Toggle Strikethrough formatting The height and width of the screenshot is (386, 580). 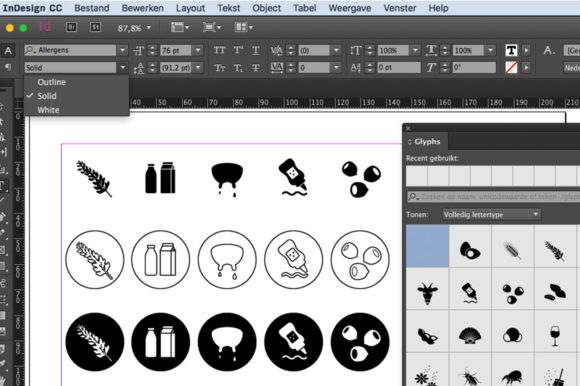tap(256, 68)
